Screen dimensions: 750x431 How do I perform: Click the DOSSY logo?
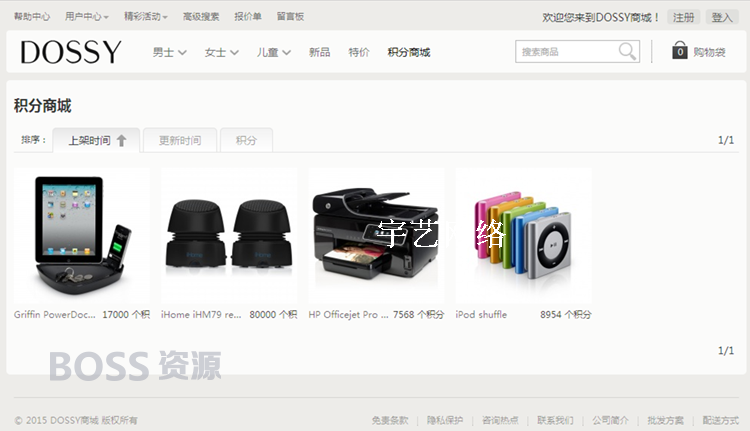[x=71, y=52]
